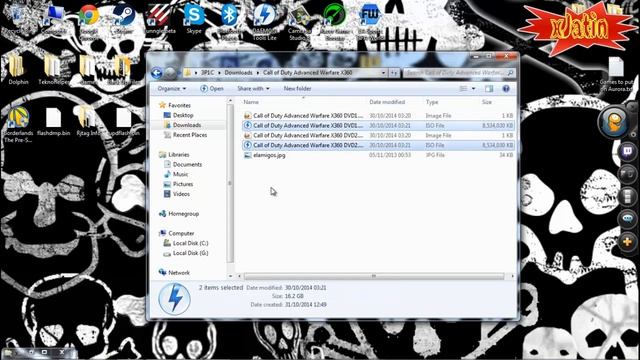Viewport: 640px width, 360px height.
Task: Click the Explorer Forward arrow button
Action: [x=170, y=73]
